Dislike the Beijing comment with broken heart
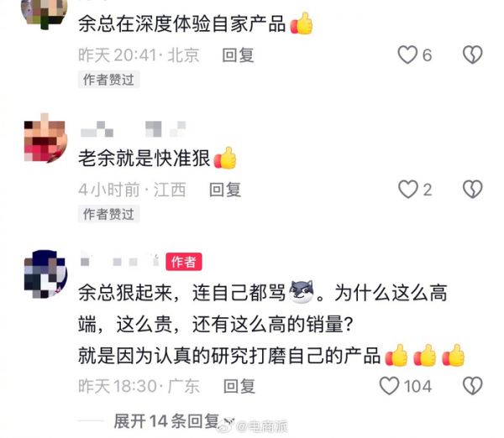Viewport: 504px width, 438px height. click(472, 55)
